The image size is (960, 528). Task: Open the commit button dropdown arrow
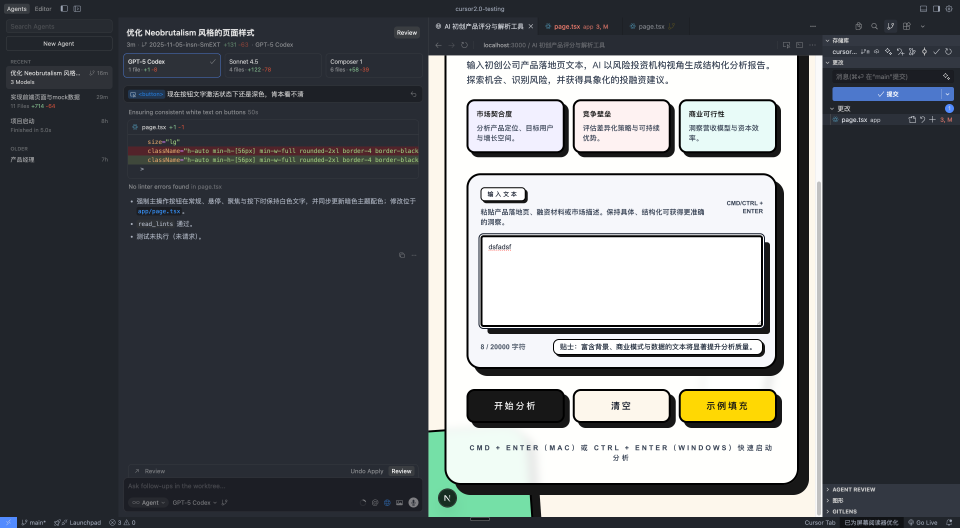coord(947,93)
